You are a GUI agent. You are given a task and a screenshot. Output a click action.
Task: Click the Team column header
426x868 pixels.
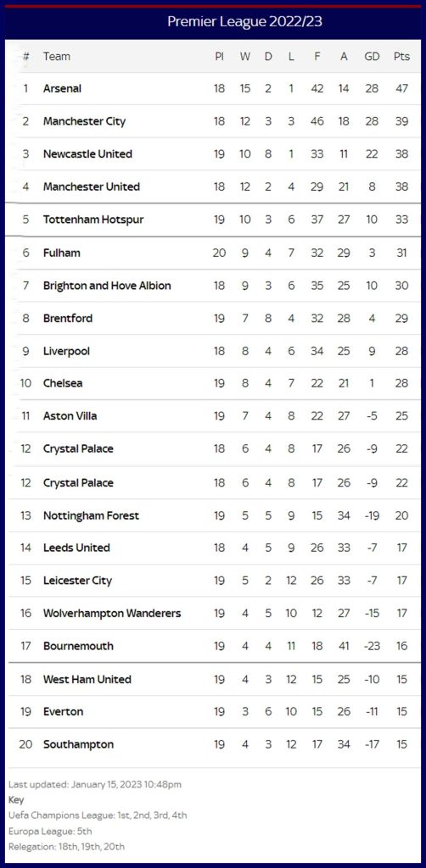tap(57, 57)
